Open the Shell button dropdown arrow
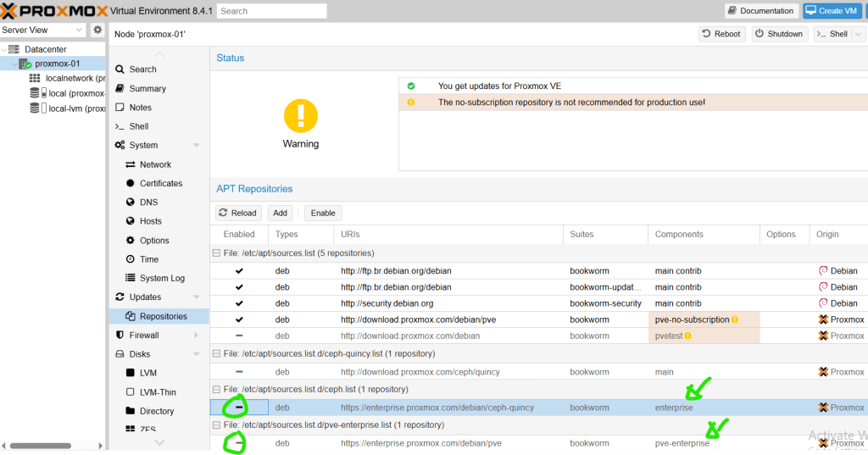The image size is (868, 455). point(858,34)
